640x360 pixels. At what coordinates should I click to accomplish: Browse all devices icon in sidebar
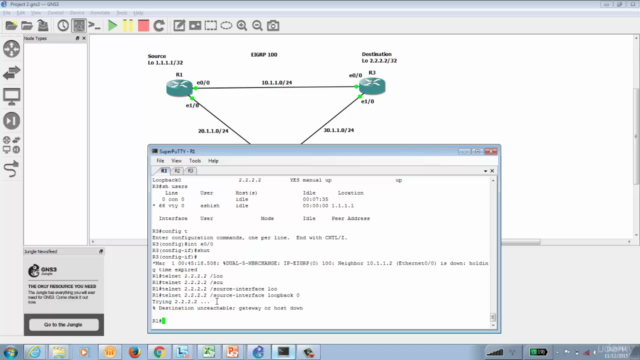11,145
